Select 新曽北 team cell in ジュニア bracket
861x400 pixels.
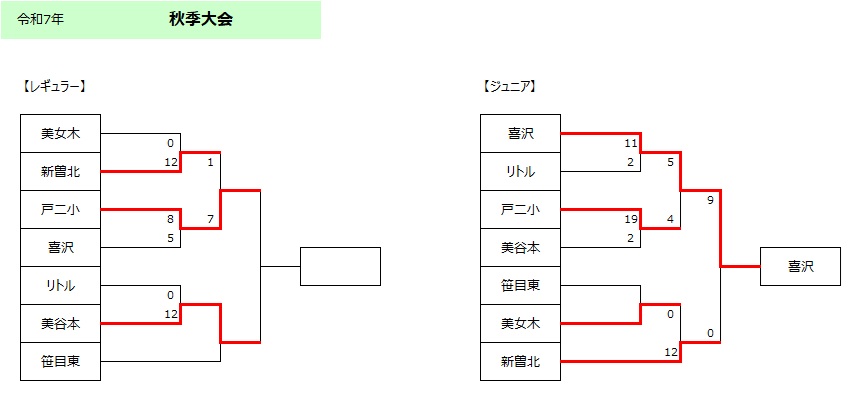click(x=520, y=361)
